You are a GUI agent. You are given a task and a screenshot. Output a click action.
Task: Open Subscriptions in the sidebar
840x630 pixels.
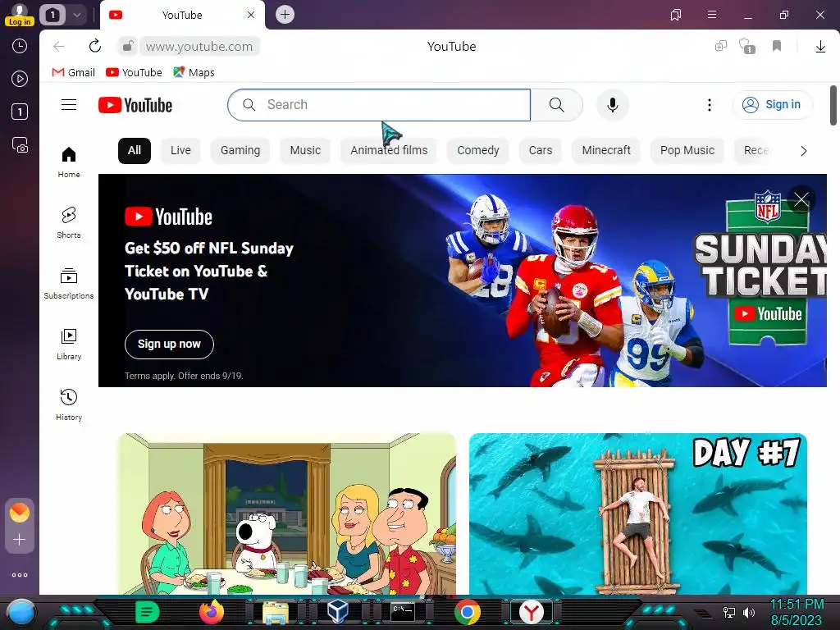click(x=69, y=283)
